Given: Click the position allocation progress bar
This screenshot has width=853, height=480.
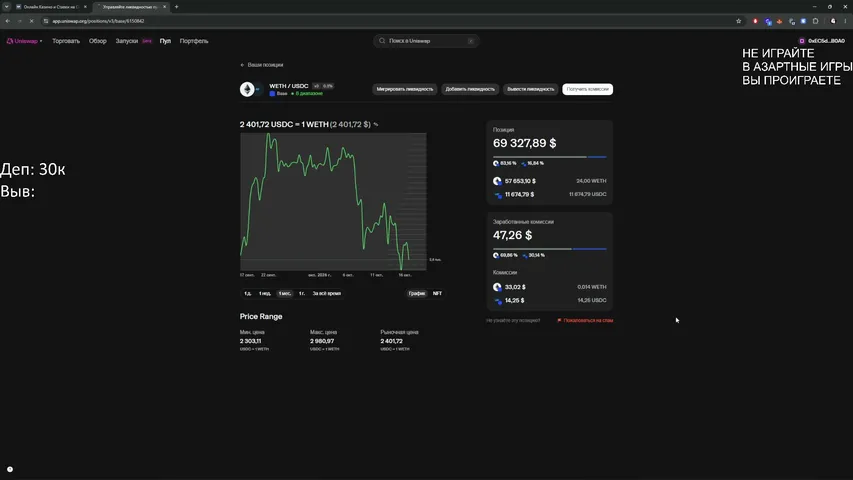Looking at the screenshot, I should [x=549, y=157].
